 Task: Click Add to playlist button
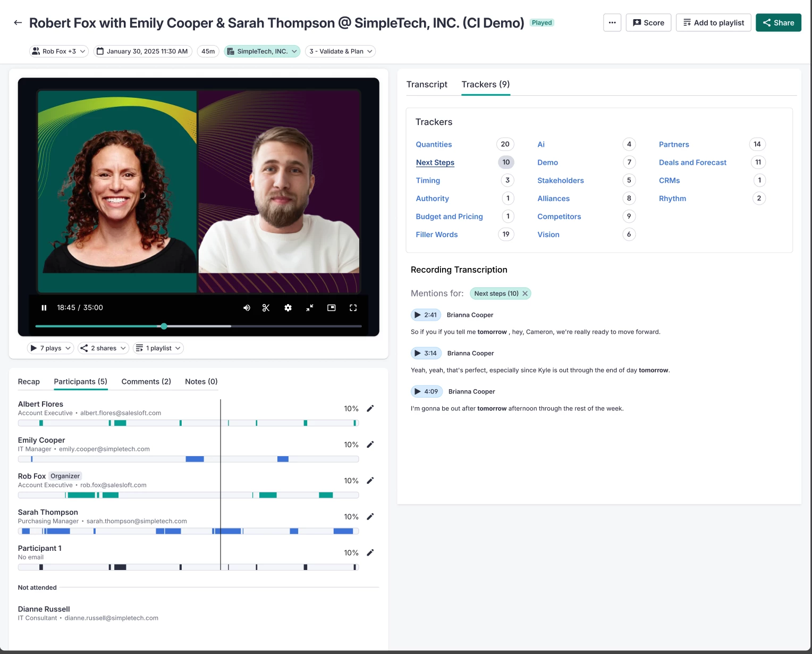(x=713, y=23)
